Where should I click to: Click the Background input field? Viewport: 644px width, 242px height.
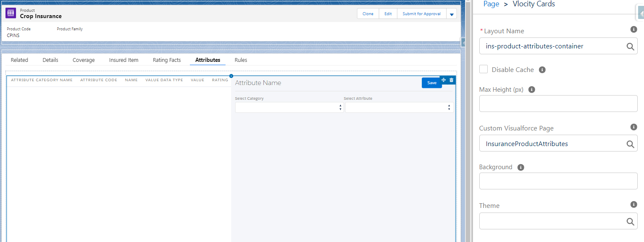pyautogui.click(x=558, y=181)
